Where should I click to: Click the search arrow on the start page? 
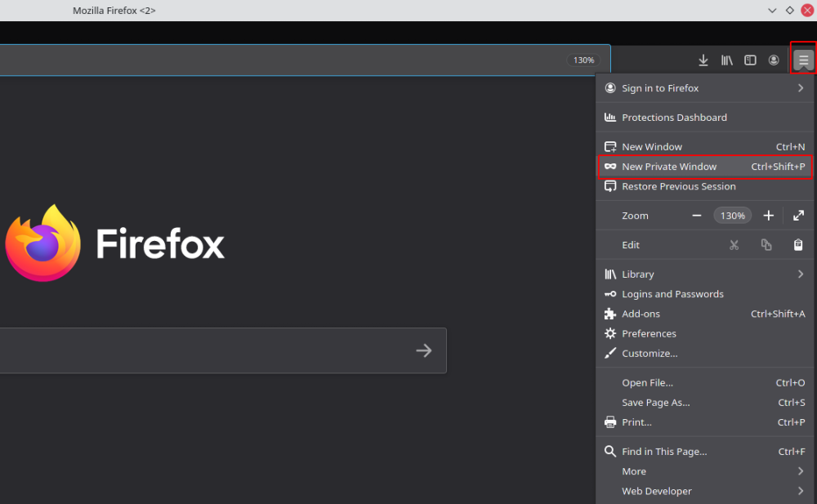coord(424,350)
